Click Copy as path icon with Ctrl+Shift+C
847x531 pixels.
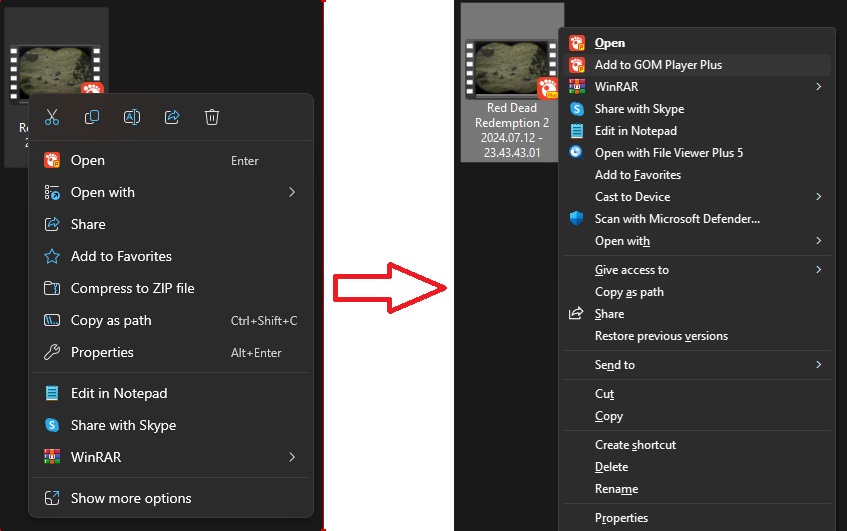click(x=52, y=320)
